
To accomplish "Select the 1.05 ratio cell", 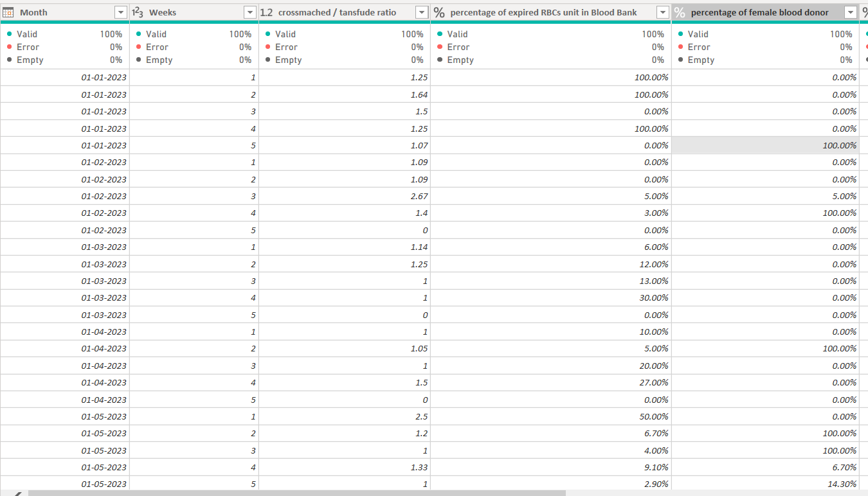I will tap(345, 348).
